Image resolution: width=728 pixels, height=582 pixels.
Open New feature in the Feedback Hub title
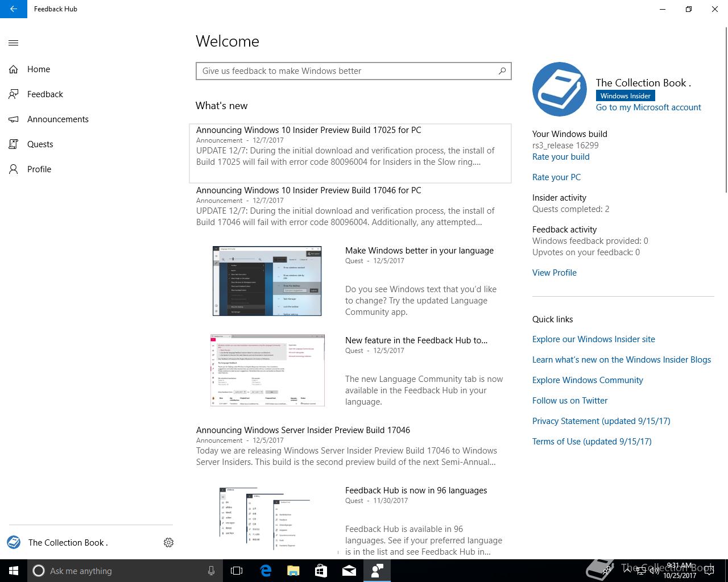(x=416, y=340)
